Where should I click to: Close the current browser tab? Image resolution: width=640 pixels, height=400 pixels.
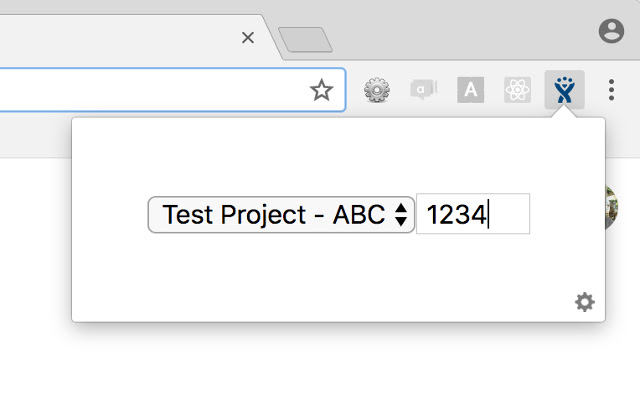pyautogui.click(x=248, y=38)
